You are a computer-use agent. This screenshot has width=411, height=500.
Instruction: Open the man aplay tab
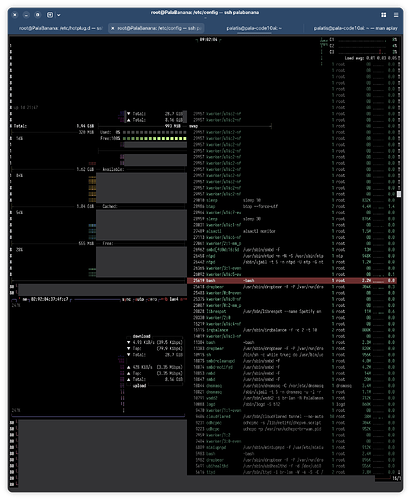[354, 28]
